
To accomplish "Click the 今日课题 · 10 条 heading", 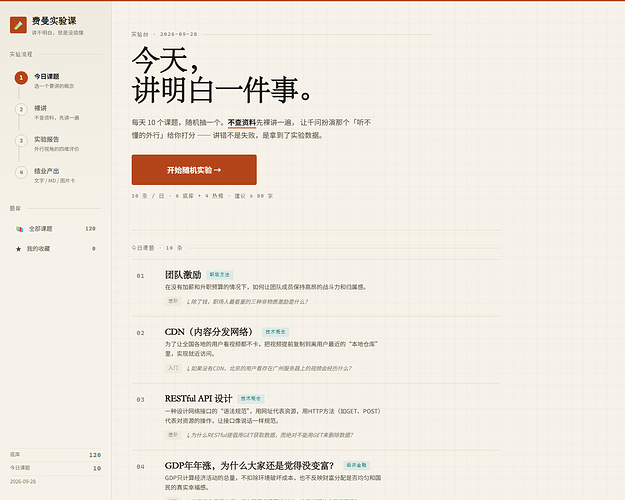I will [x=157, y=248].
